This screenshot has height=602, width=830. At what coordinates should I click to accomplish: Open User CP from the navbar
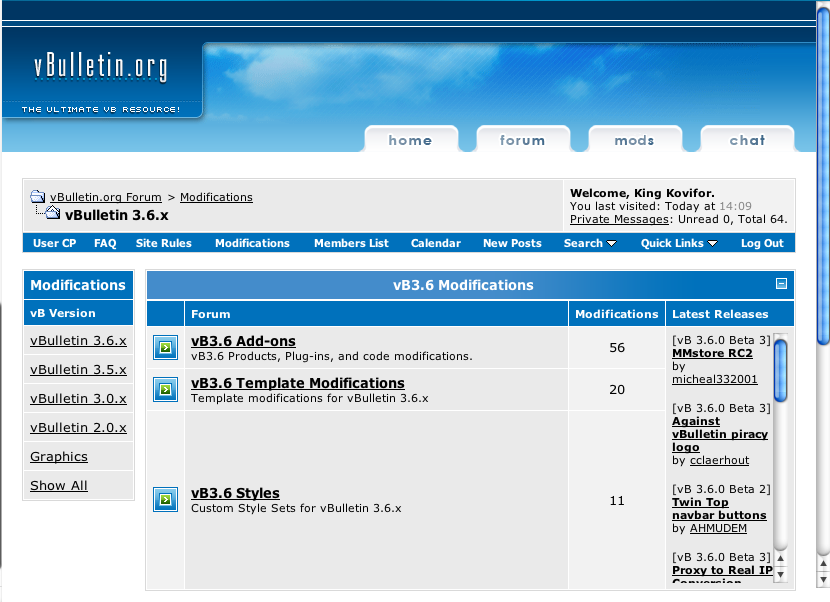click(x=54, y=243)
